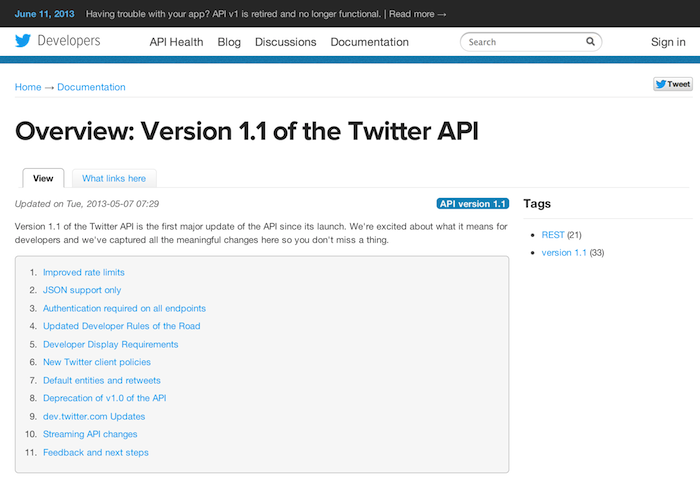The image size is (700, 481).
Task: Jump to JSON support only
Action: click(x=82, y=290)
